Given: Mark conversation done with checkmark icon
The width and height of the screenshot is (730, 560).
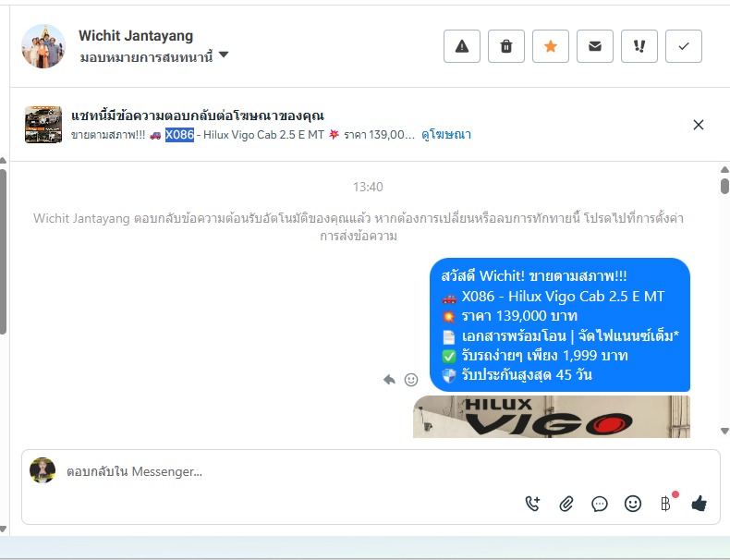Looking at the screenshot, I should tap(684, 46).
